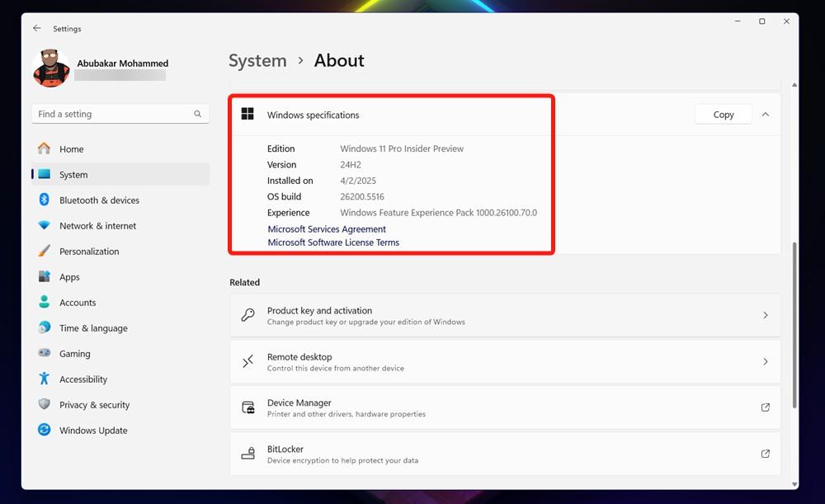This screenshot has width=825, height=504.
Task: Click the Remote desktop icon
Action: point(247,361)
